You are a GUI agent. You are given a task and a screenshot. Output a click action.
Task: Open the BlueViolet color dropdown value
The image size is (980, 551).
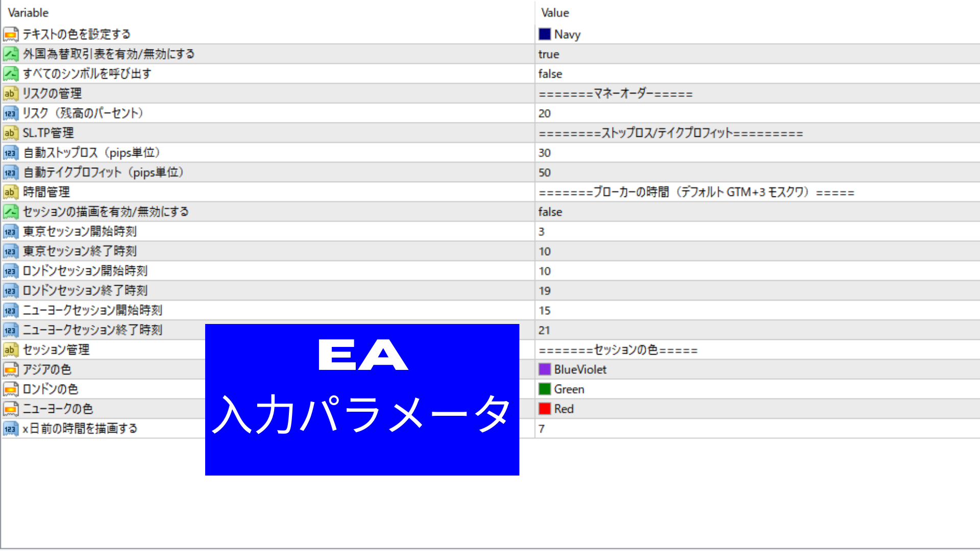coord(580,369)
